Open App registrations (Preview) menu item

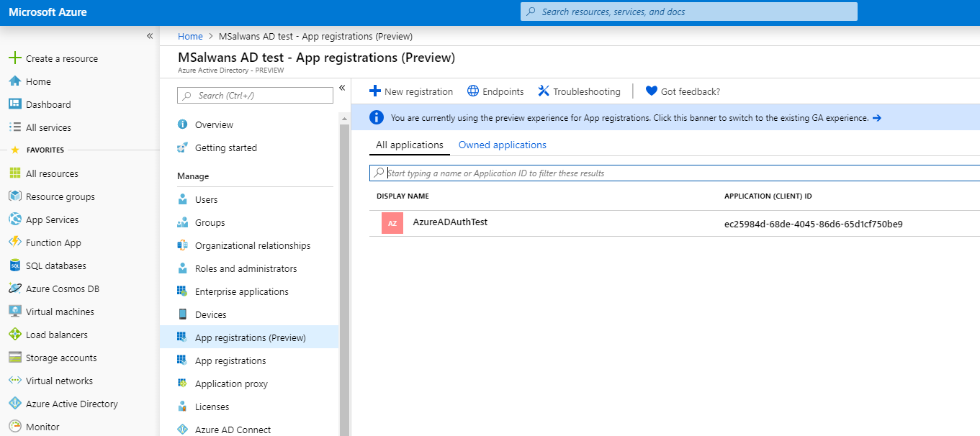(249, 337)
